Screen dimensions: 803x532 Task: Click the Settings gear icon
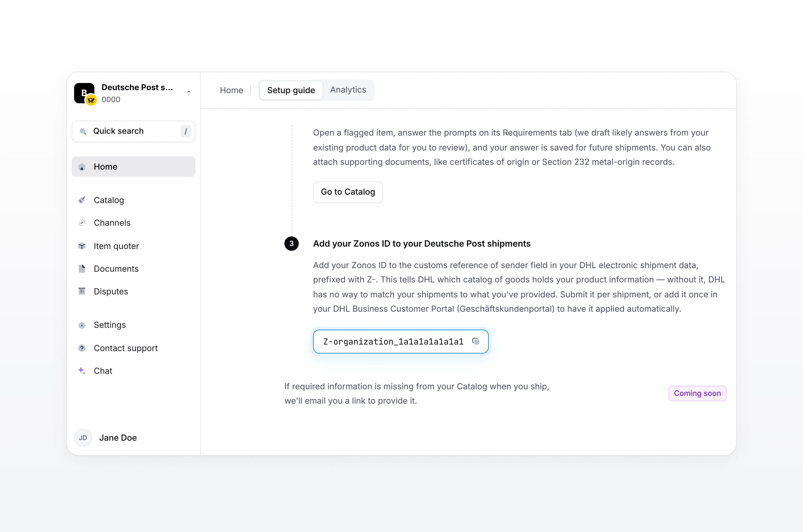(x=82, y=325)
